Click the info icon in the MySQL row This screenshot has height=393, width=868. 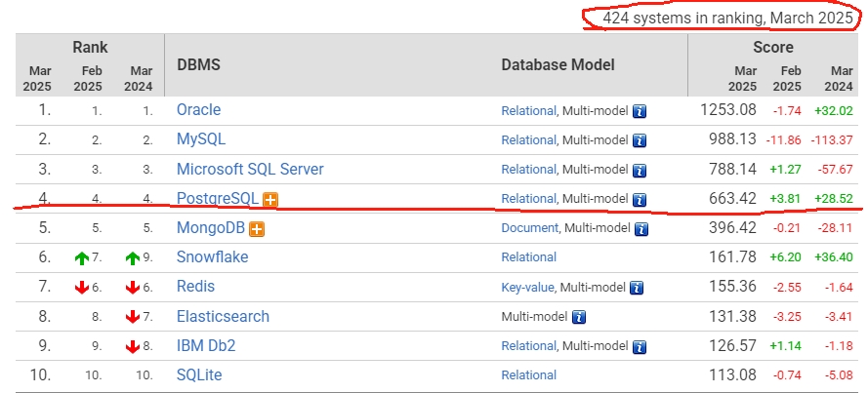[640, 140]
